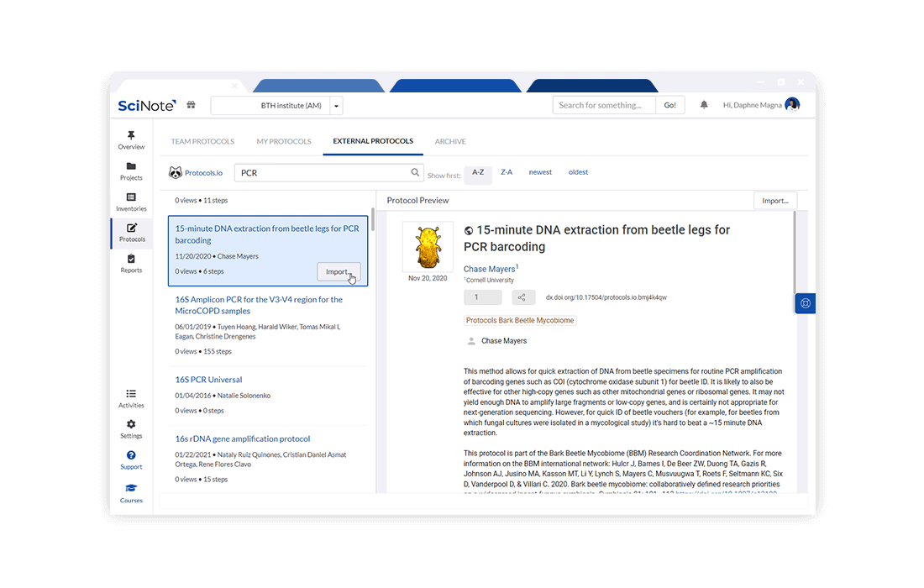Open the gift icon next to SciNote logo

[x=192, y=105]
